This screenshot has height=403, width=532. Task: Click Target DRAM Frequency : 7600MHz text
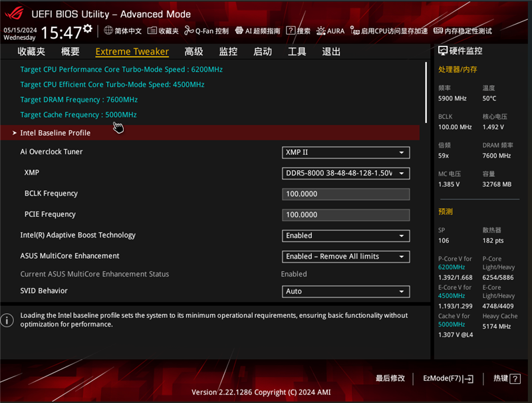pos(79,100)
